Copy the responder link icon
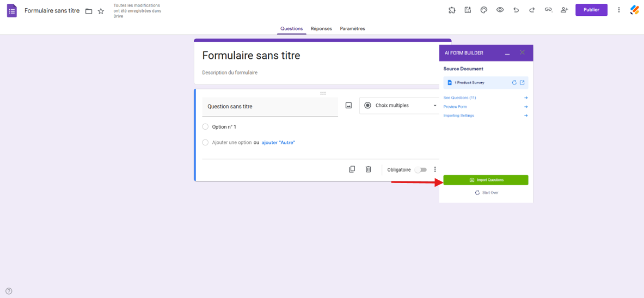 tap(548, 10)
